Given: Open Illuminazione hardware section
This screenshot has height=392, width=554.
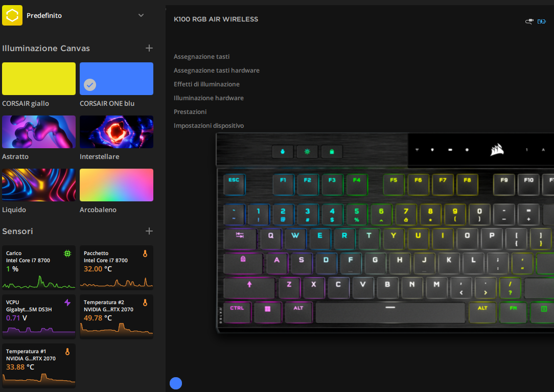Looking at the screenshot, I should 209,98.
